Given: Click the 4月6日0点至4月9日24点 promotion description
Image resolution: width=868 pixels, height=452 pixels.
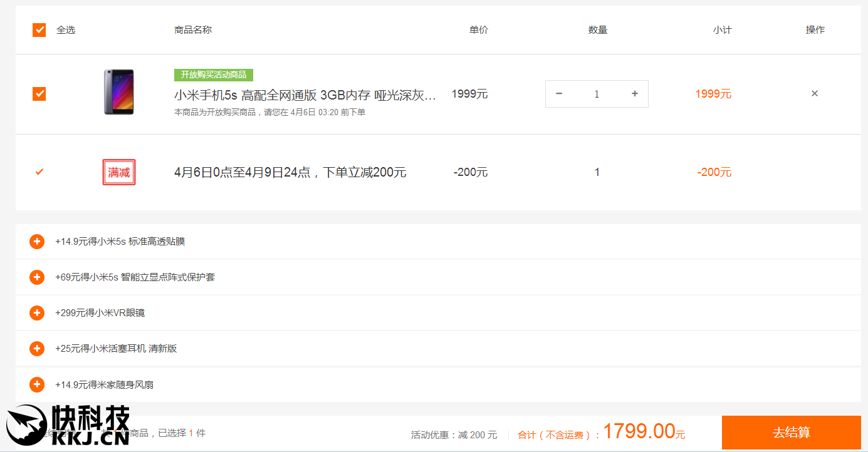Looking at the screenshot, I should pyautogui.click(x=290, y=172).
